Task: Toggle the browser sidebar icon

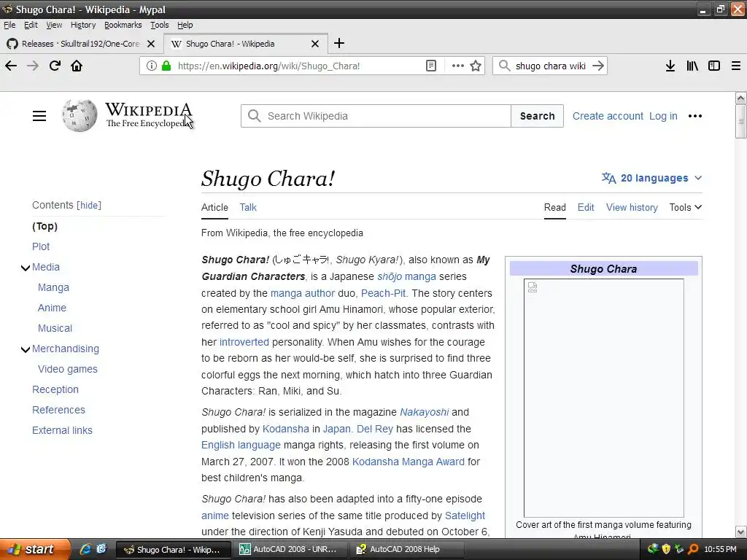Action: pos(714,66)
